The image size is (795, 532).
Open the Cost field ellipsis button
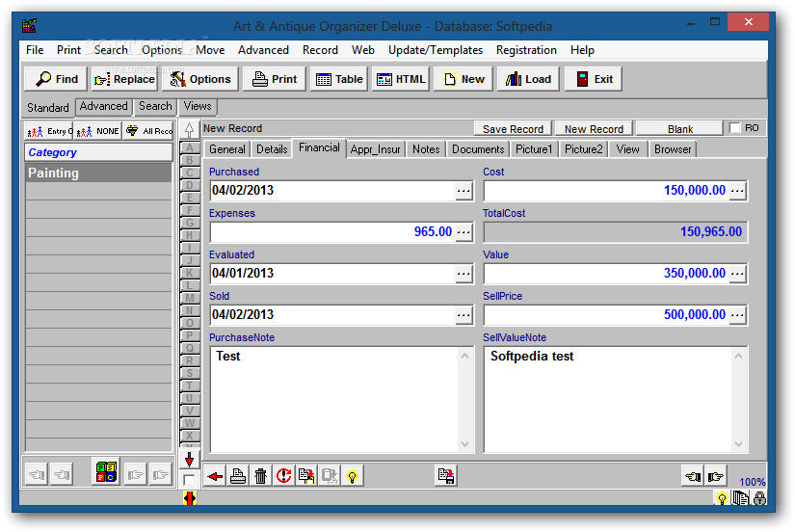(737, 191)
